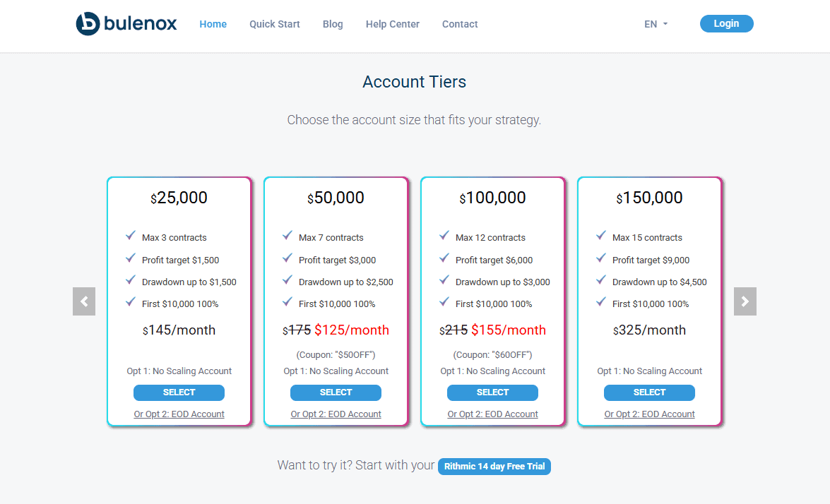Start the Rithmic 14 day Free Trial
The image size is (830, 504).
[494, 467]
